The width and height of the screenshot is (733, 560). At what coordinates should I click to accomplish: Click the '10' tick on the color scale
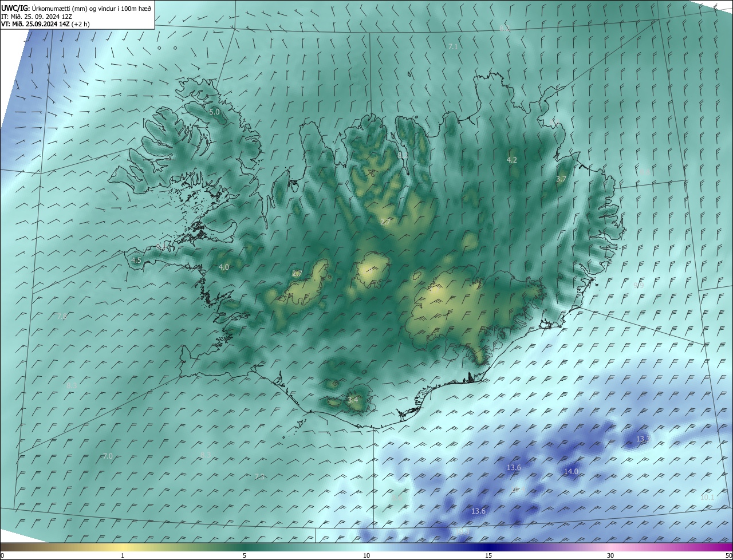(x=366, y=555)
